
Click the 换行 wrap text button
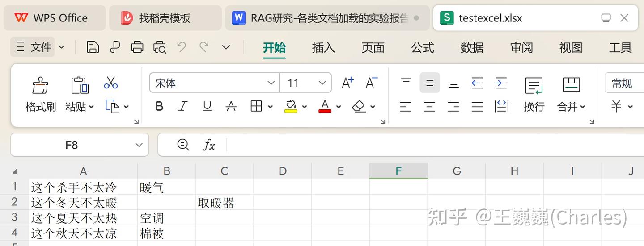coord(534,94)
